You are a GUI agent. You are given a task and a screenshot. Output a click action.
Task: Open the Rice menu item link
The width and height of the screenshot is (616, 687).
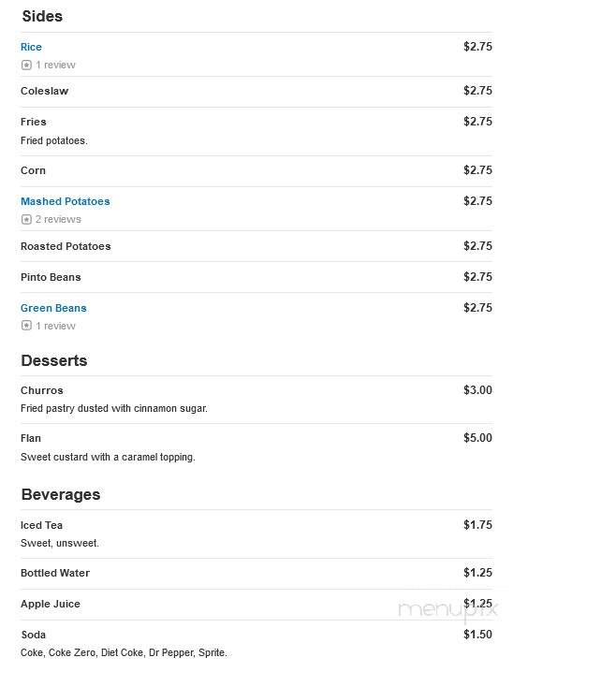[x=31, y=47]
